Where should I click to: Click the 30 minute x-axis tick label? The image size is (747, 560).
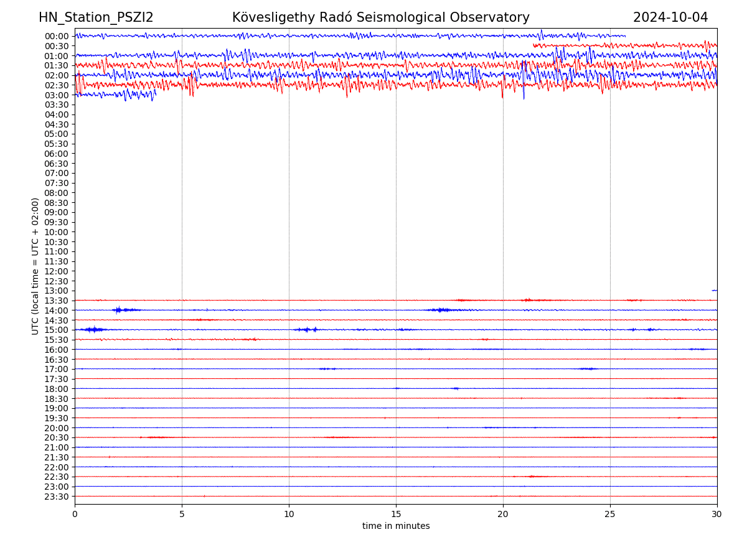pyautogui.click(x=717, y=515)
